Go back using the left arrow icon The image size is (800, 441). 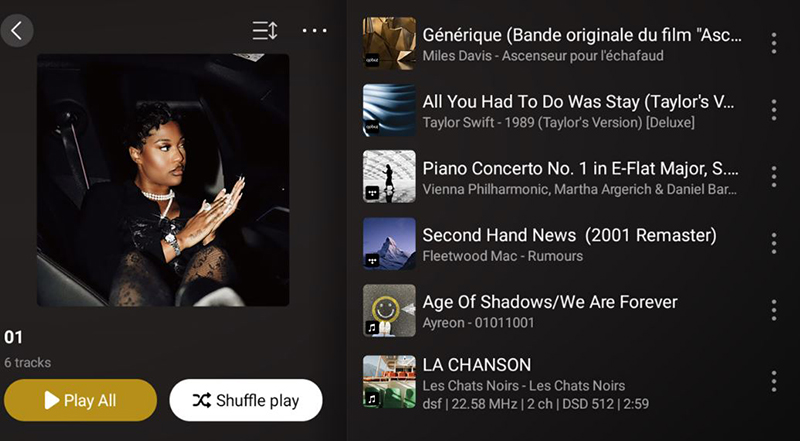17,31
